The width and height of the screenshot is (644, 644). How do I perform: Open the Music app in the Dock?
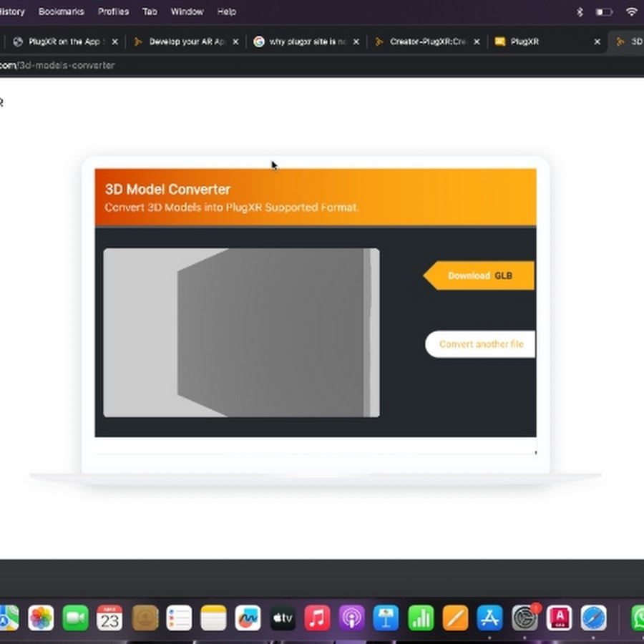(x=317, y=618)
